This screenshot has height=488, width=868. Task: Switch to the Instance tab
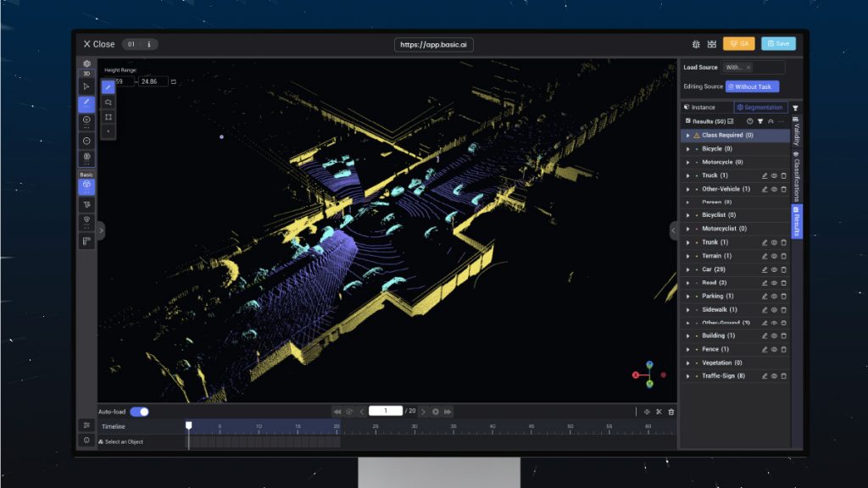click(700, 108)
